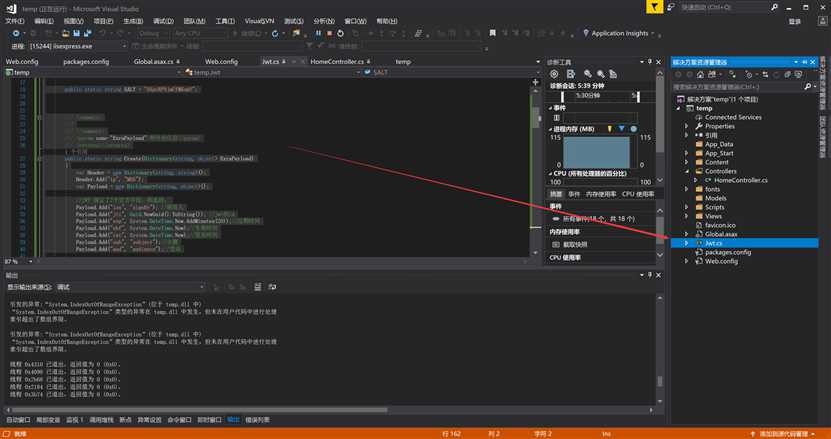This screenshot has height=439, width=831.
Task: Click the diagnostic session timeline ruler
Action: (600, 96)
